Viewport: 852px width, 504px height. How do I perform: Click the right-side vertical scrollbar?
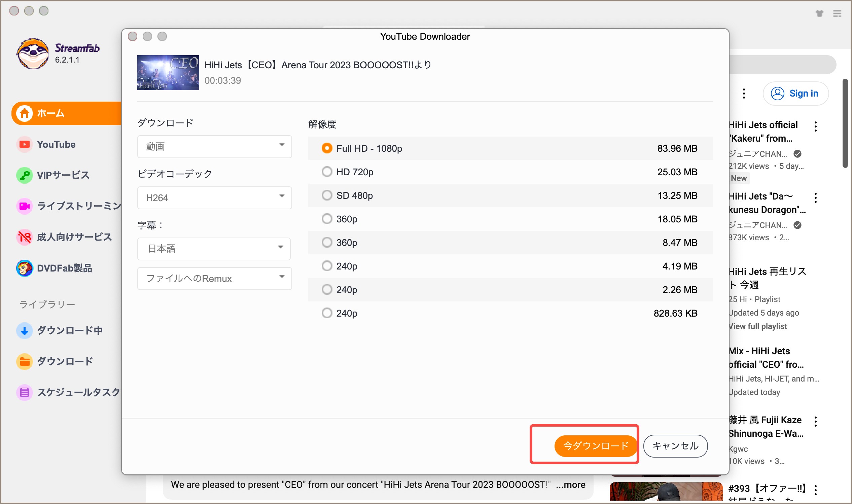click(x=845, y=123)
